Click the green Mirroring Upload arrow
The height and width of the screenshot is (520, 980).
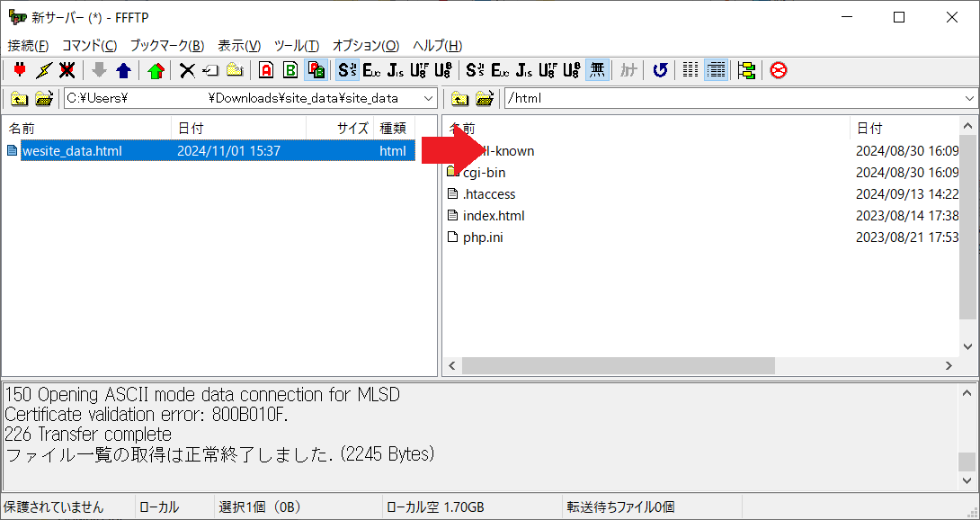pos(156,70)
